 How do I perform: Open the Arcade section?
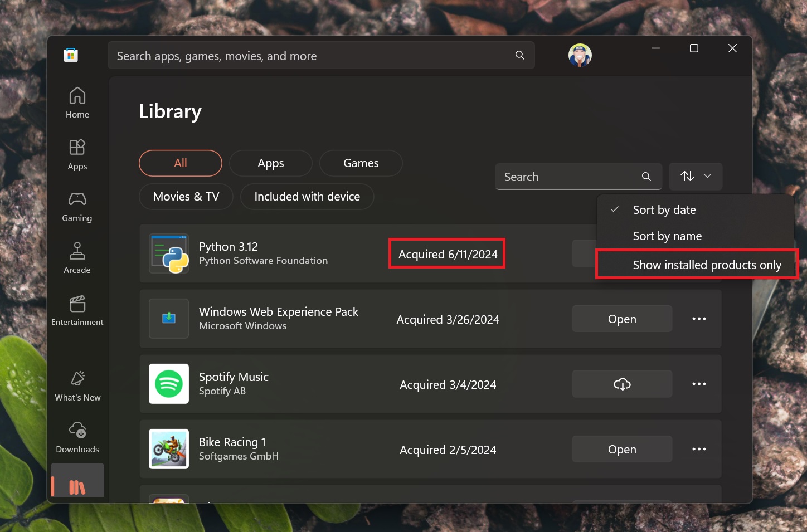[x=77, y=257]
